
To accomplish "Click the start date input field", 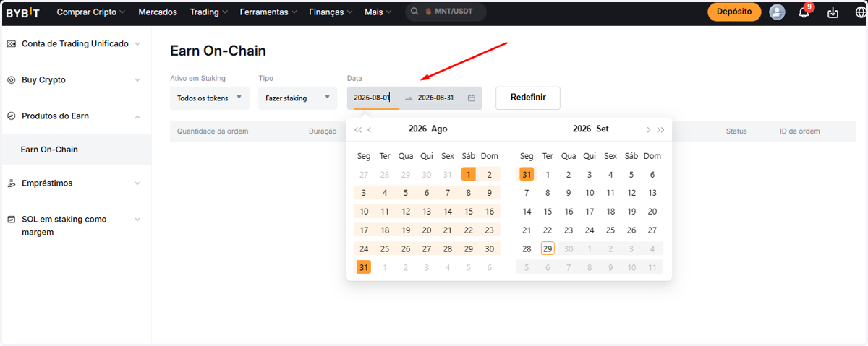I will [x=373, y=98].
